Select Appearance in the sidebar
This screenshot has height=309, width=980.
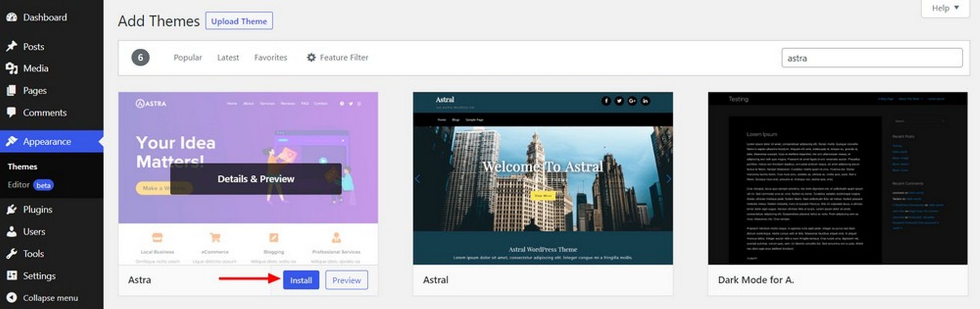[x=52, y=141]
